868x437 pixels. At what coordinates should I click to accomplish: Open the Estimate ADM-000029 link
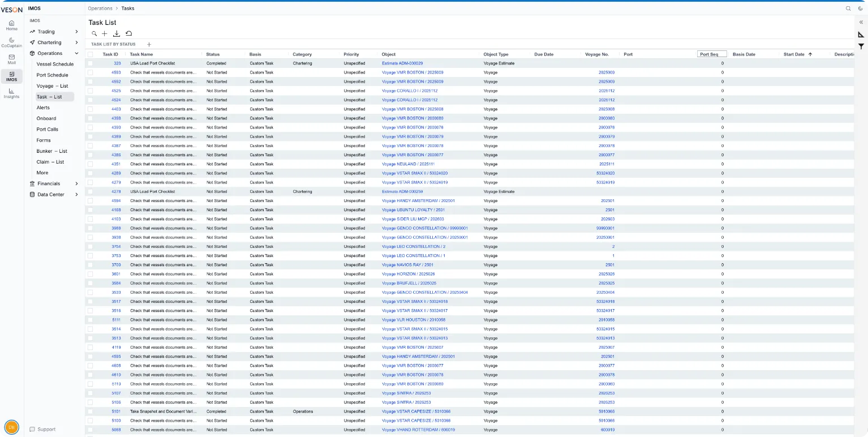click(x=402, y=63)
